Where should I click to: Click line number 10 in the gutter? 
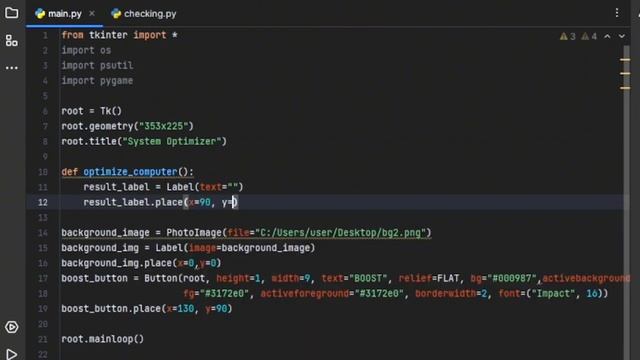(x=43, y=172)
